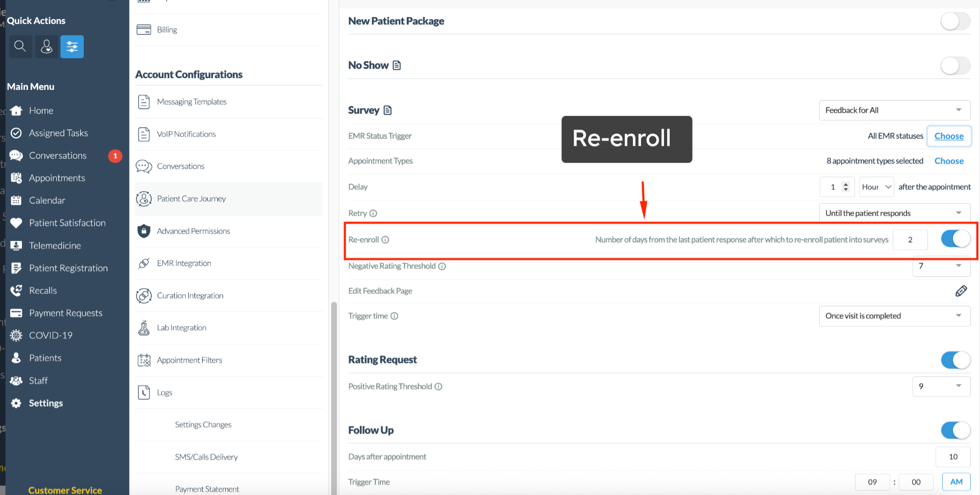Click the Advanced Permissions shield icon

tap(144, 231)
